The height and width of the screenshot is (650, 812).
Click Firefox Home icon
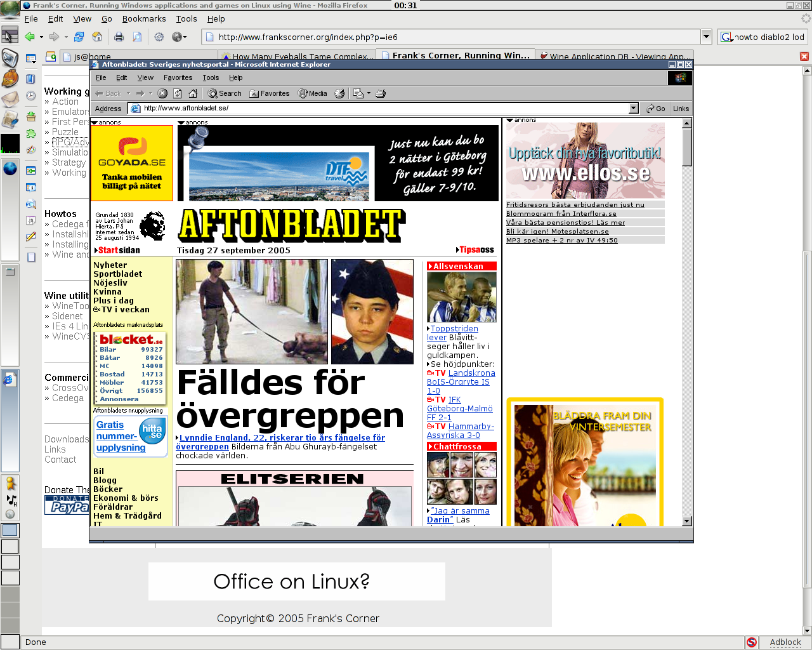click(x=97, y=37)
